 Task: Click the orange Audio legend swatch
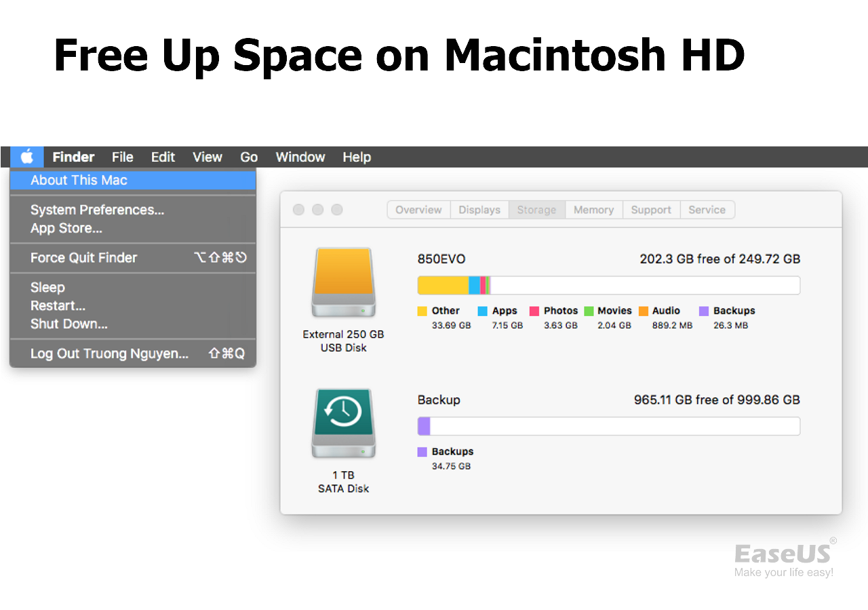(x=644, y=311)
